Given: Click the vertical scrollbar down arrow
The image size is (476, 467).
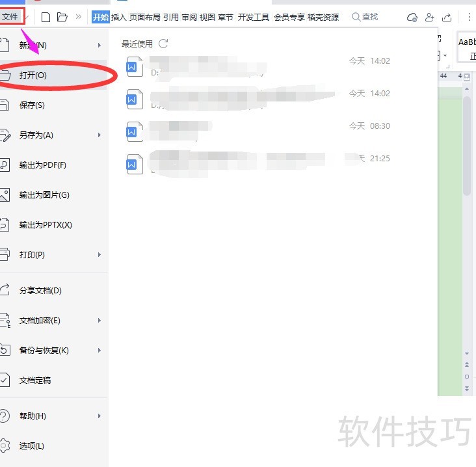Looking at the screenshot, I should (467, 353).
